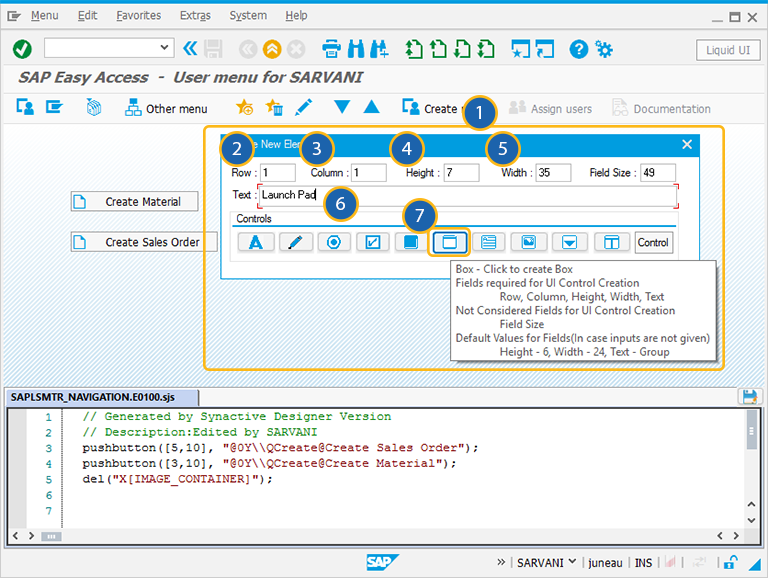
Task: Click the Save disk icon in toolbar
Action: (x=213, y=49)
